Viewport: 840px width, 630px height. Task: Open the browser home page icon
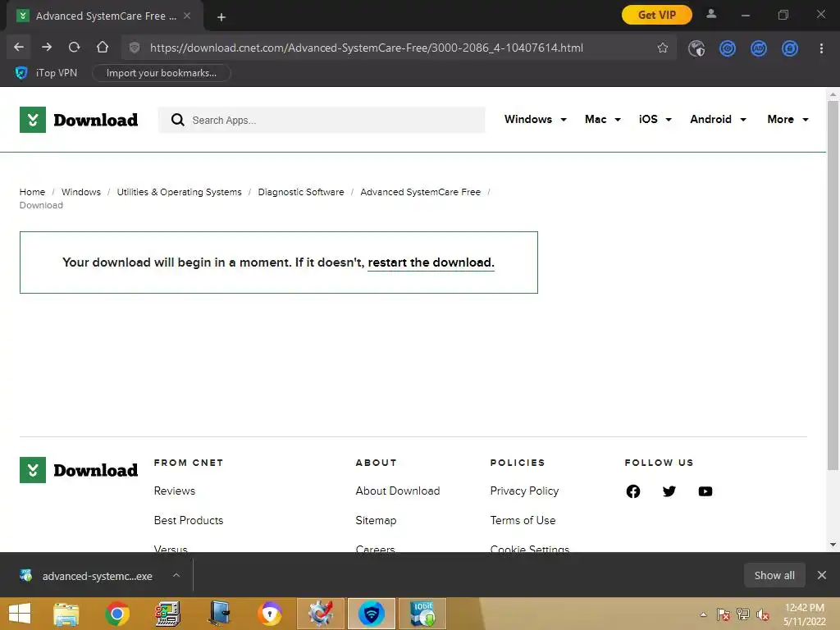tap(103, 47)
